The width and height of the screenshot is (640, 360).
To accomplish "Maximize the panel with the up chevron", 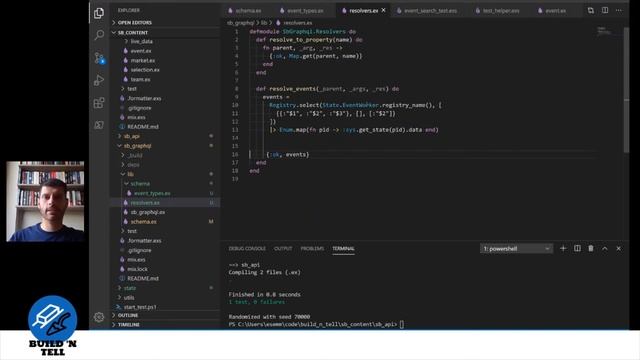I will [605, 248].
